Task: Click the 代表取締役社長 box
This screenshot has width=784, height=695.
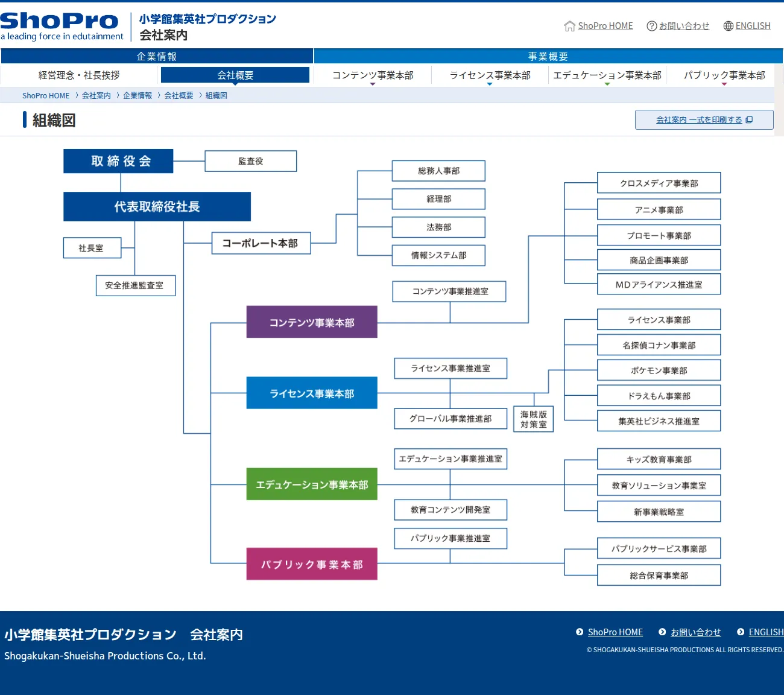Action: 157,207
